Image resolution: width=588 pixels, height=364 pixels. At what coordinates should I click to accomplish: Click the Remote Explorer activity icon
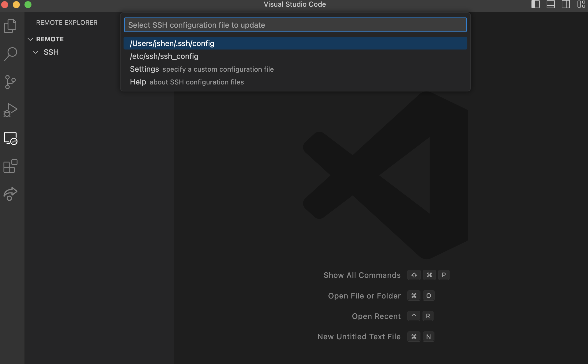point(10,138)
